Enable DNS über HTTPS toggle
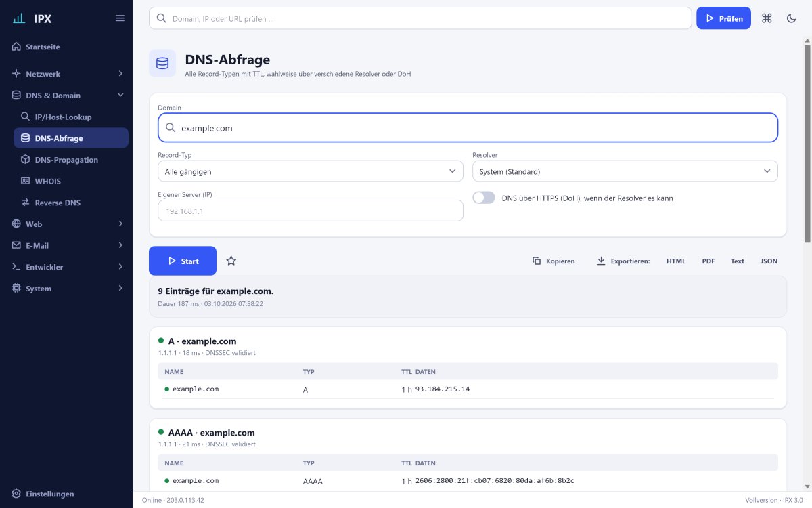The height and width of the screenshot is (508, 812). (x=484, y=198)
